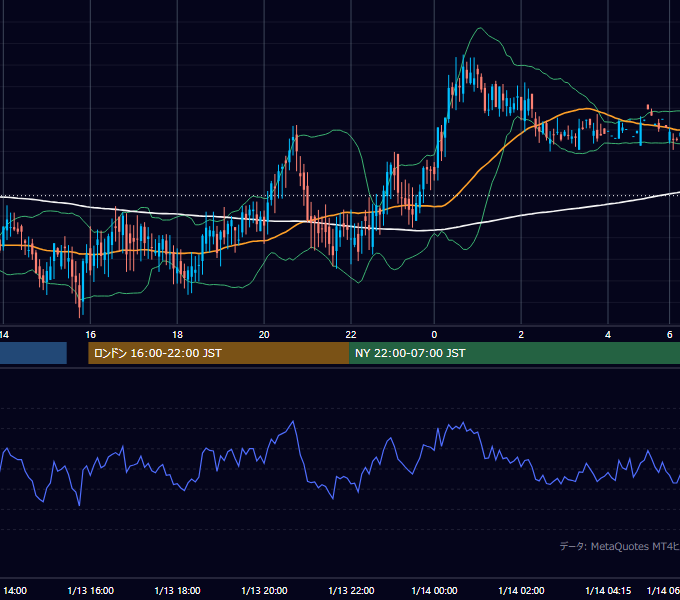Click the ロンドン 16:00-22:00 JST session bar

point(219,353)
